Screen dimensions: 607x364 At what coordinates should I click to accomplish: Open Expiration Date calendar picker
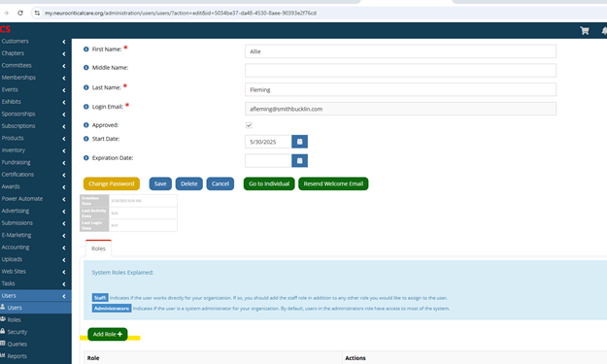coord(300,160)
